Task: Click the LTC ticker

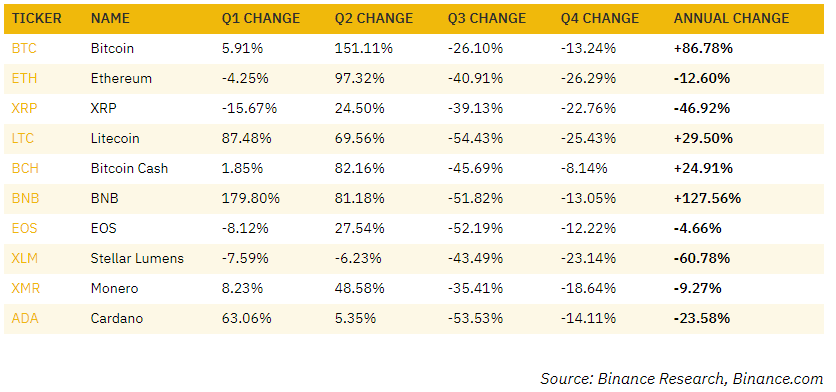Action: [22, 138]
